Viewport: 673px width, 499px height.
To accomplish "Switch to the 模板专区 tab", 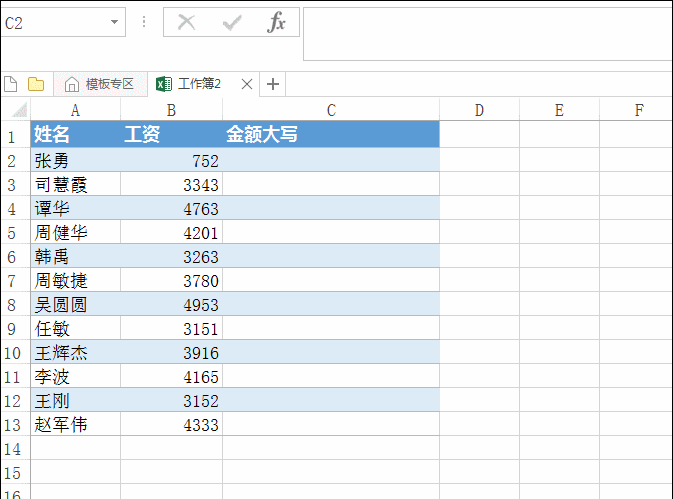I will tap(100, 84).
